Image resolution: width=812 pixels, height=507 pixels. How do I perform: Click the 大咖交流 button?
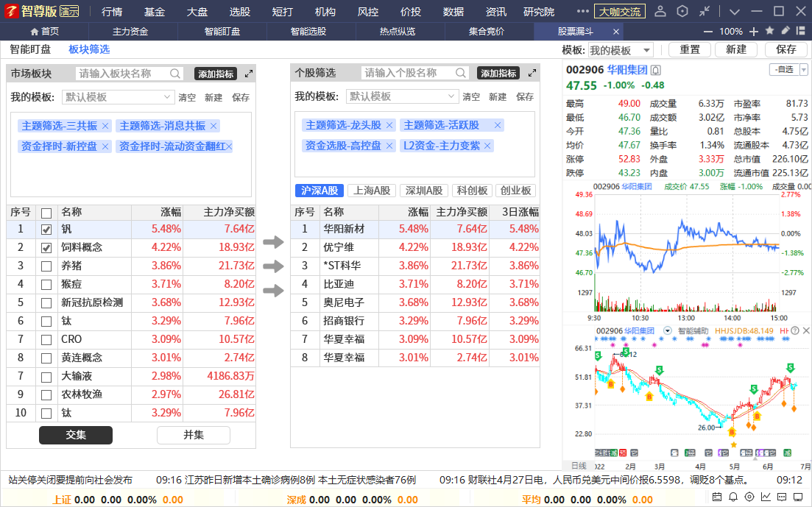619,11
